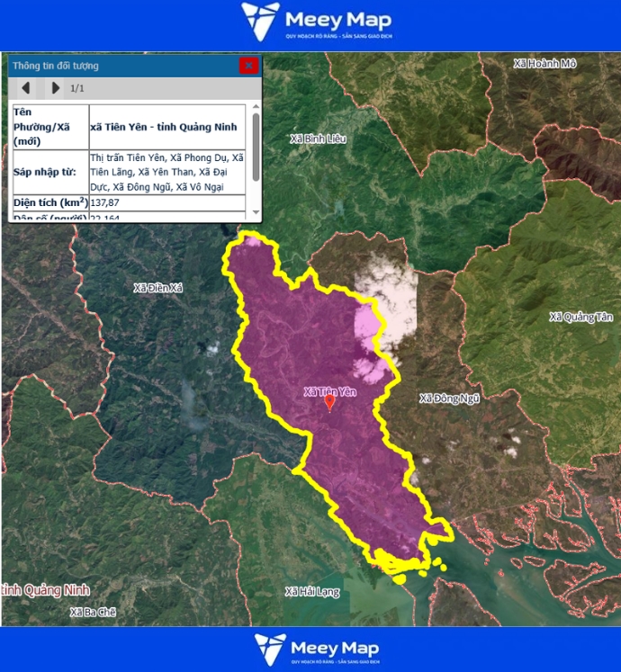Go to previous object with left arrow
Image resolution: width=621 pixels, height=672 pixels.
coord(26,88)
